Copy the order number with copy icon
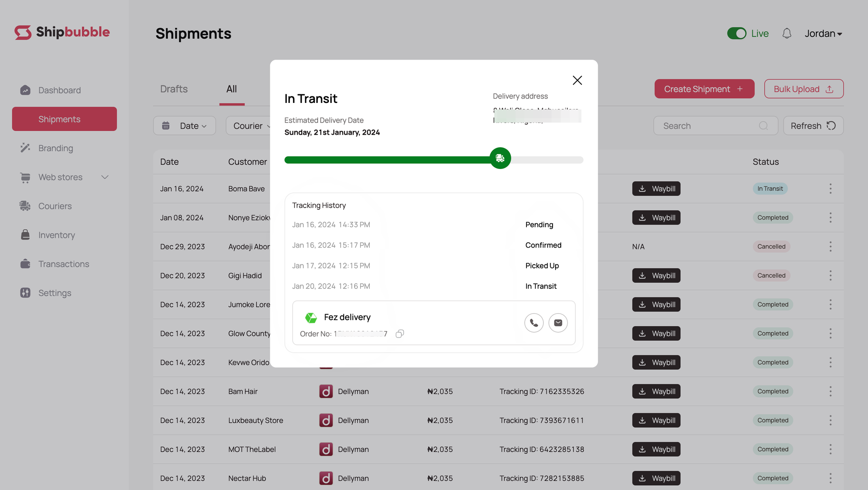Image resolution: width=868 pixels, height=490 pixels. (400, 334)
